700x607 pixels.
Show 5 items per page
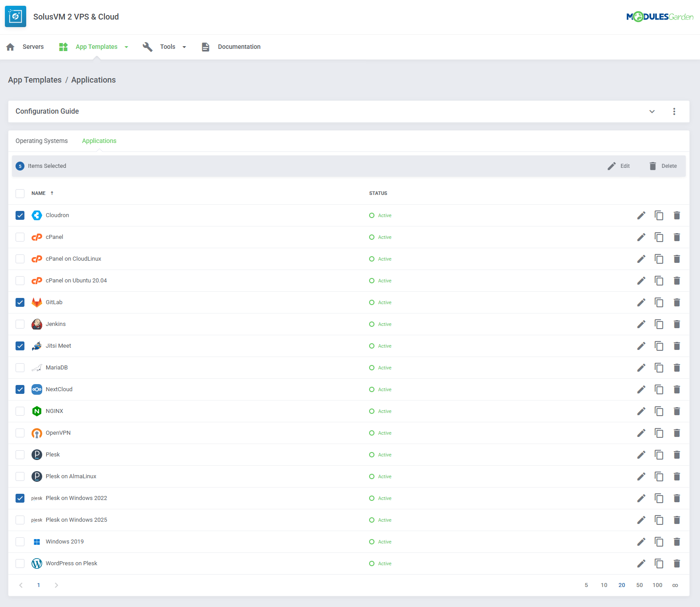click(x=586, y=585)
